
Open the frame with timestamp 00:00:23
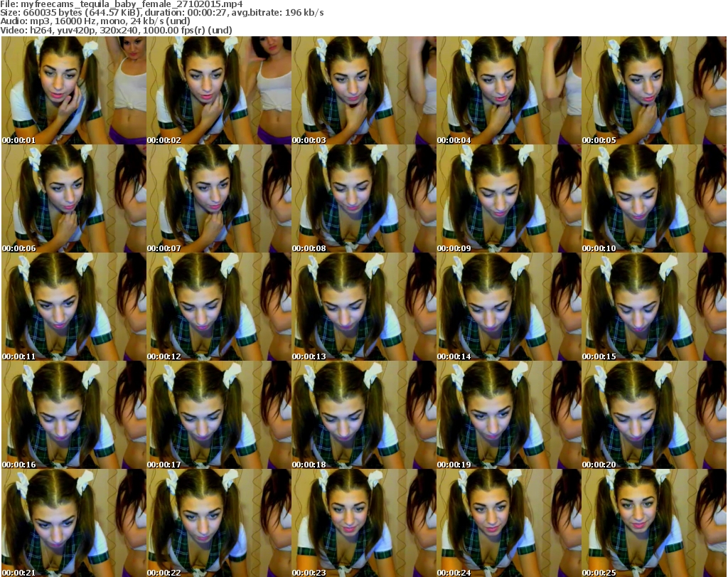[x=363, y=523]
